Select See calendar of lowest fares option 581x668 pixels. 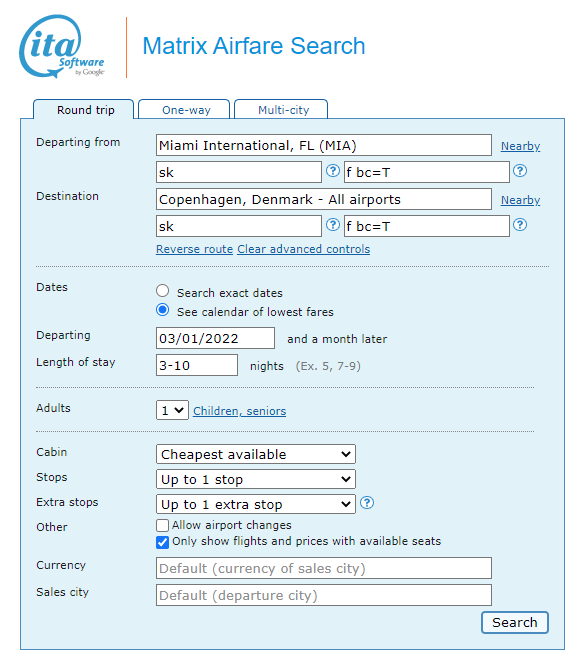[x=162, y=310]
